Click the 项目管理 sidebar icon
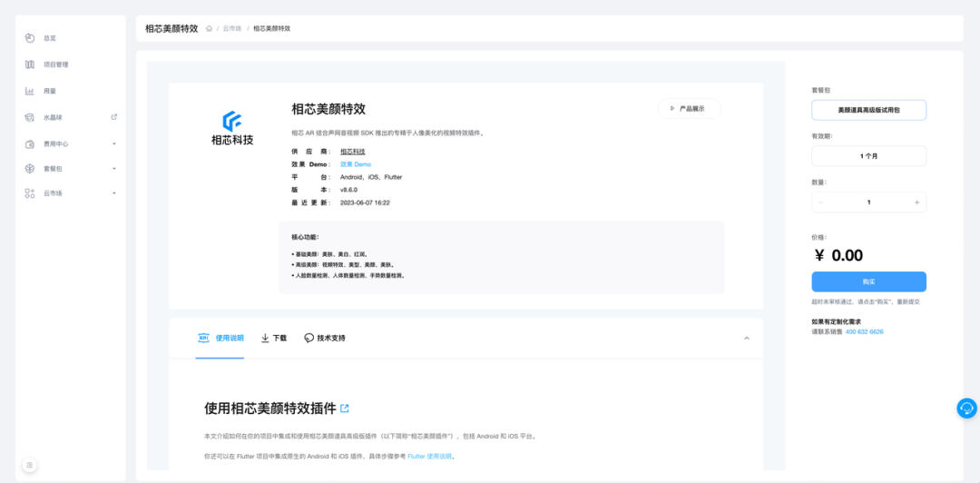Screen dimensions: 980x483 [x=29, y=64]
